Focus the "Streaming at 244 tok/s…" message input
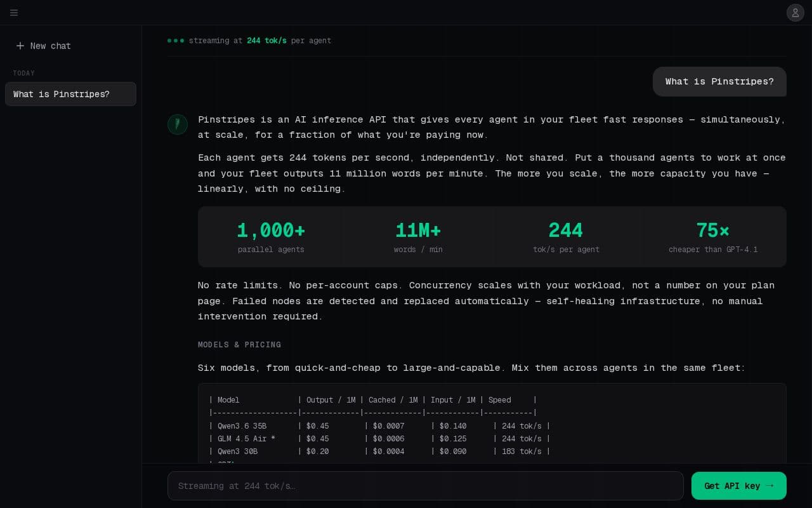The image size is (812, 508). point(425,486)
